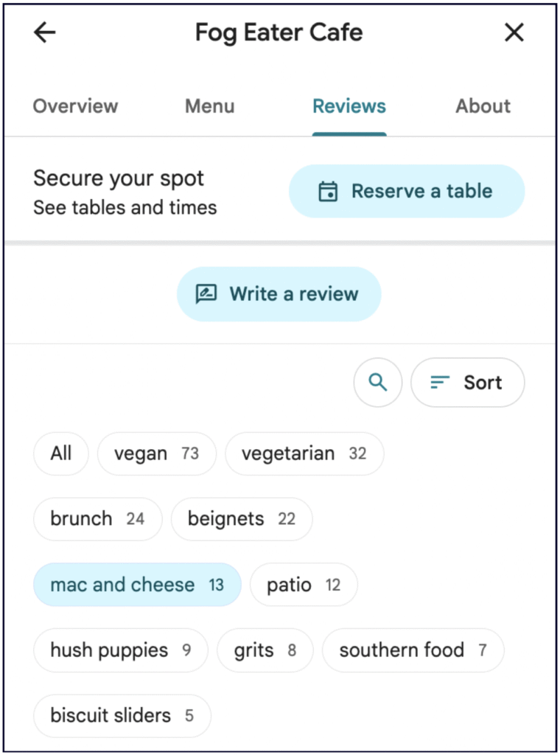The image size is (560, 755).
Task: Filter reviews by vegetarian
Action: click(x=304, y=453)
